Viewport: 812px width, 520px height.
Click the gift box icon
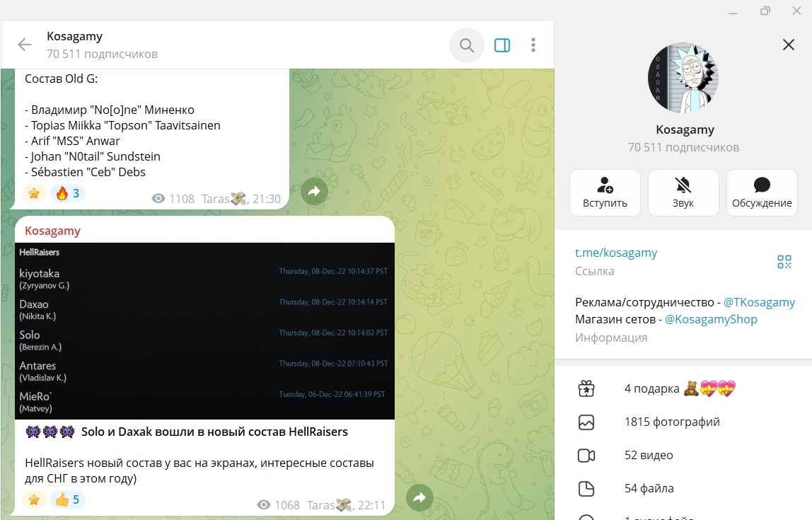(x=586, y=388)
